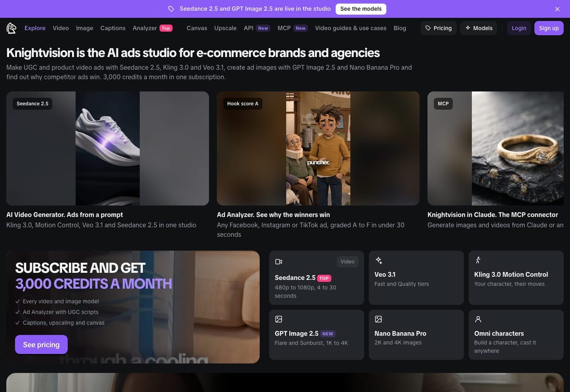This screenshot has height=392, width=570.
Task: Click the video camera icon on the Seedance 2.5 card
Action: coord(279,262)
